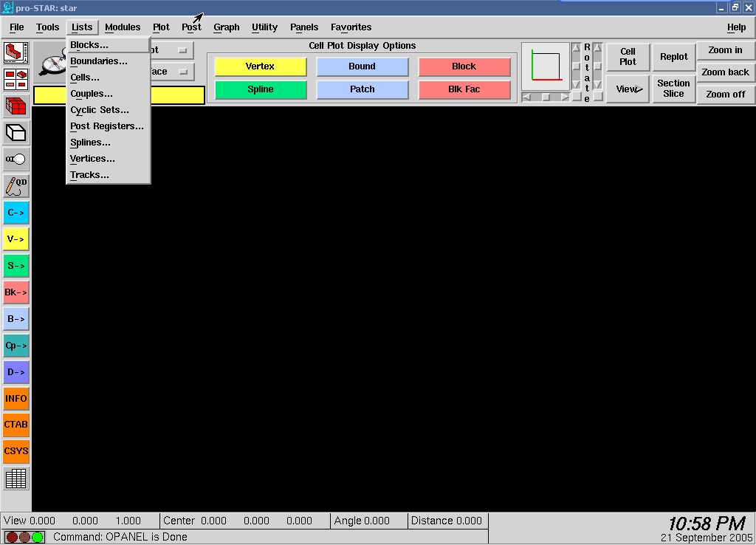Open the option menu ending in 'ot'
This screenshot has width=756, height=545.
171,50
